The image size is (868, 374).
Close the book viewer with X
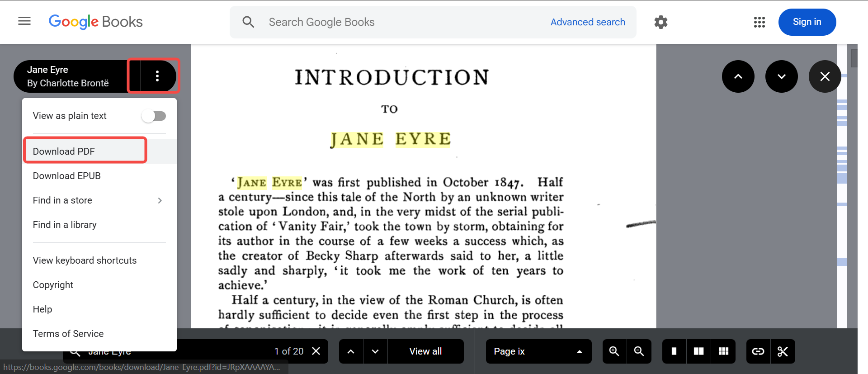[x=825, y=76]
